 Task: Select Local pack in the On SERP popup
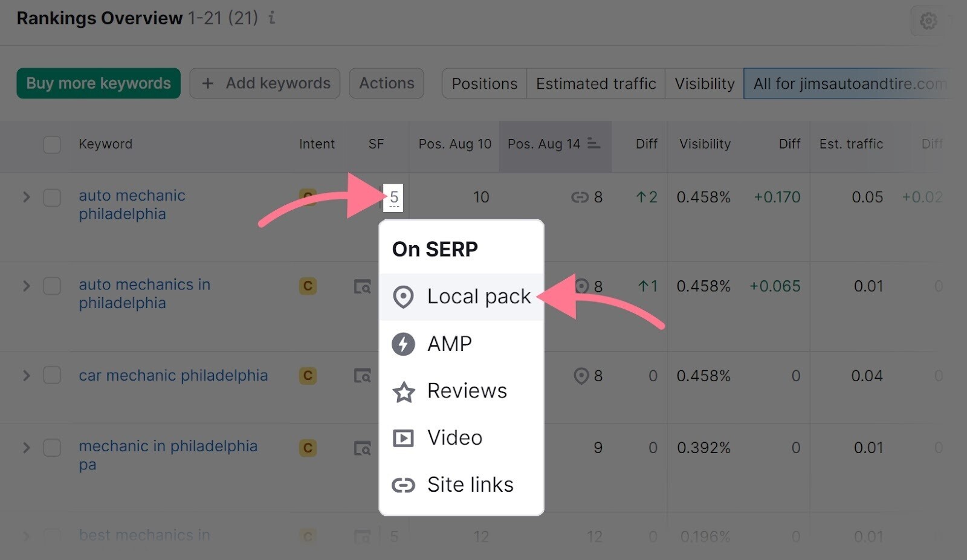478,296
